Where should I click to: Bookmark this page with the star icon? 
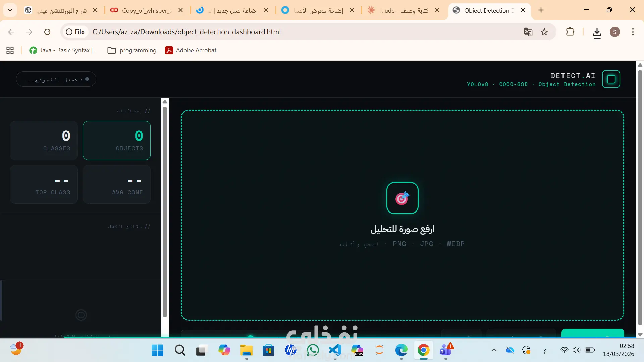point(544,32)
